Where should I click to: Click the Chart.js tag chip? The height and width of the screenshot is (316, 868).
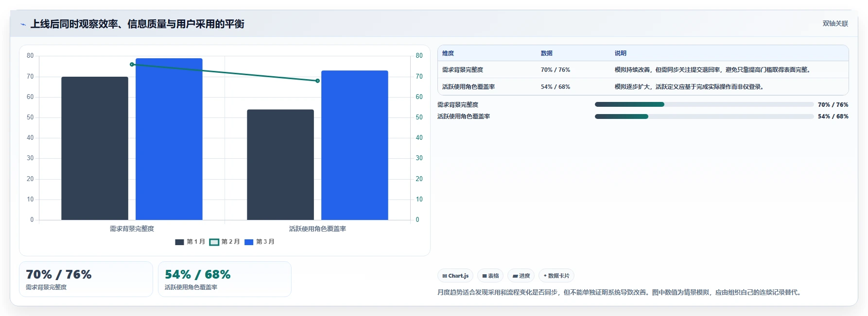[455, 276]
